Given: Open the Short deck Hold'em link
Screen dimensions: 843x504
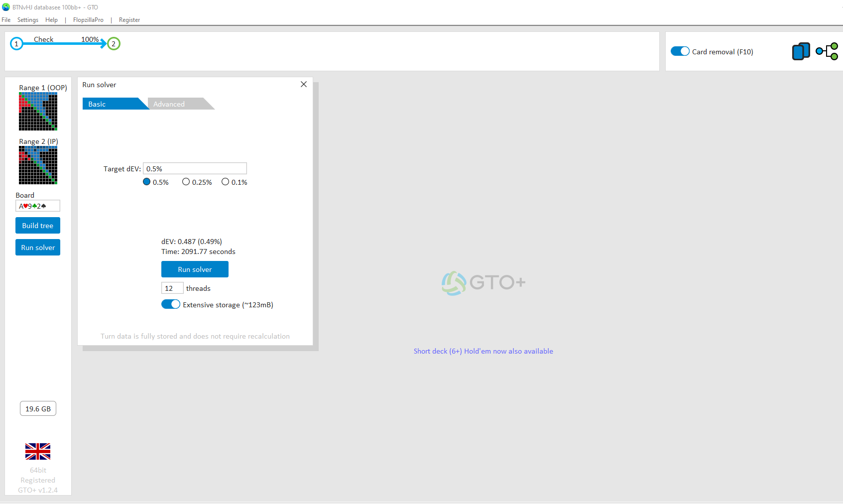Looking at the screenshot, I should [483, 351].
